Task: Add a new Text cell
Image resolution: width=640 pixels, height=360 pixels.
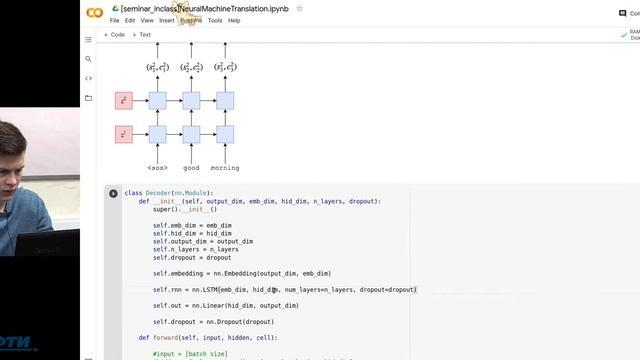Action: click(x=142, y=35)
